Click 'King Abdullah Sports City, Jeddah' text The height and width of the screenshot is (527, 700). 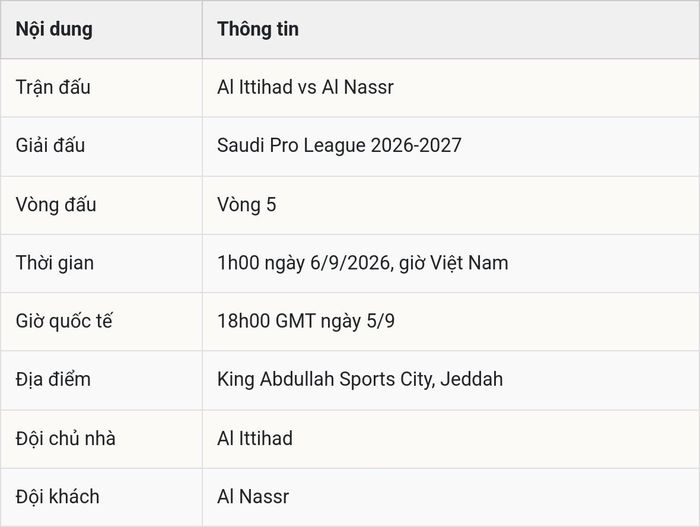(360, 380)
